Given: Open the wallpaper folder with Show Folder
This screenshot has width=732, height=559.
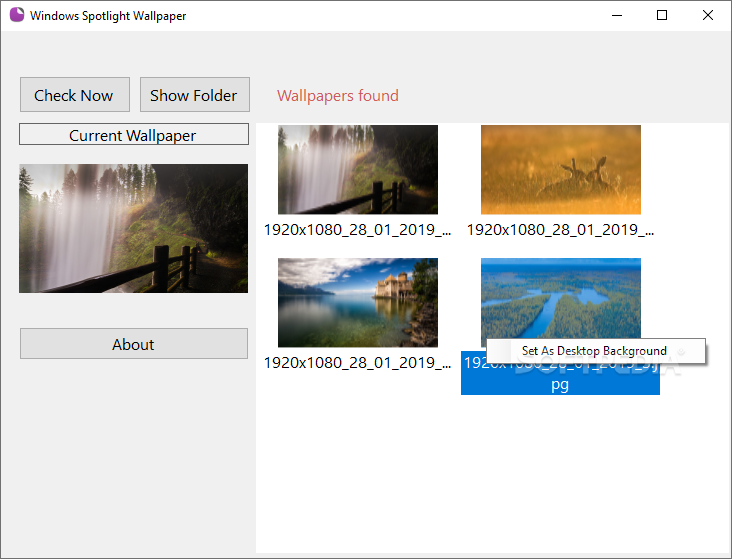Looking at the screenshot, I should click(x=195, y=95).
